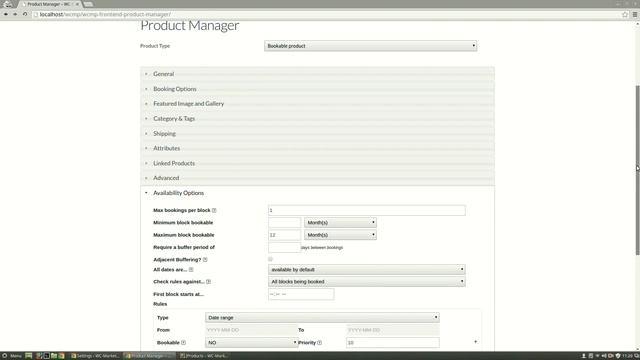Open Minimum block bookable Month(s) unit dropdown
This screenshot has width=640, height=360.
click(340, 222)
